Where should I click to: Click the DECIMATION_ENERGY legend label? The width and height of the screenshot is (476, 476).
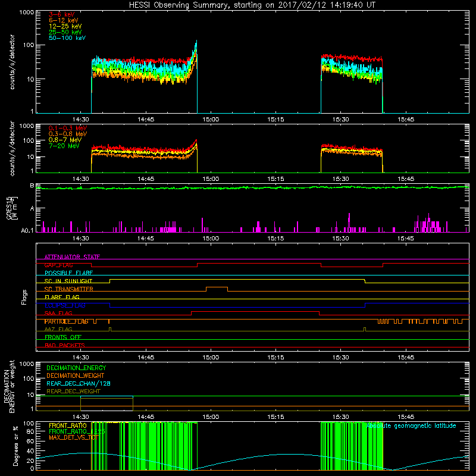tap(76, 368)
